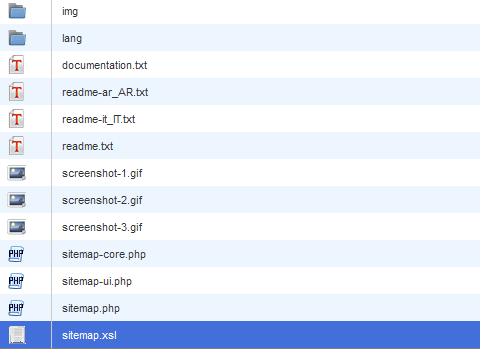Select the screenshot-3.gif file name
Screen dimensions: 483x360
(102, 227)
